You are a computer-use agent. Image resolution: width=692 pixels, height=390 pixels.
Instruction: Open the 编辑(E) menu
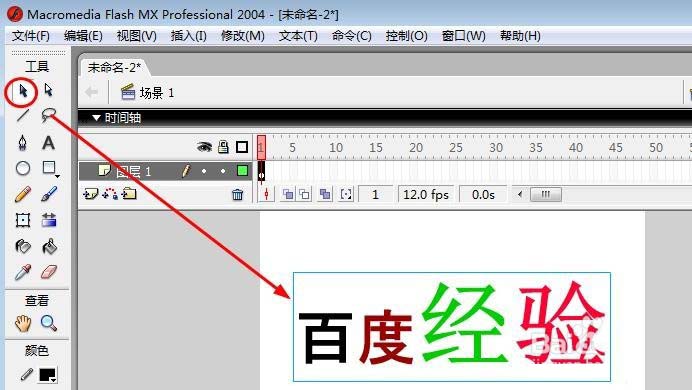coord(83,36)
